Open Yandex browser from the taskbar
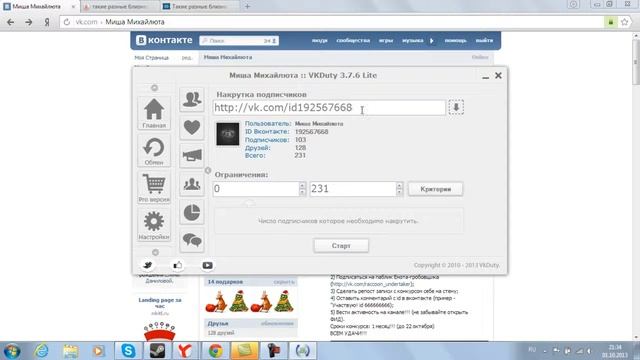This screenshot has width=640, height=360. click(186, 351)
